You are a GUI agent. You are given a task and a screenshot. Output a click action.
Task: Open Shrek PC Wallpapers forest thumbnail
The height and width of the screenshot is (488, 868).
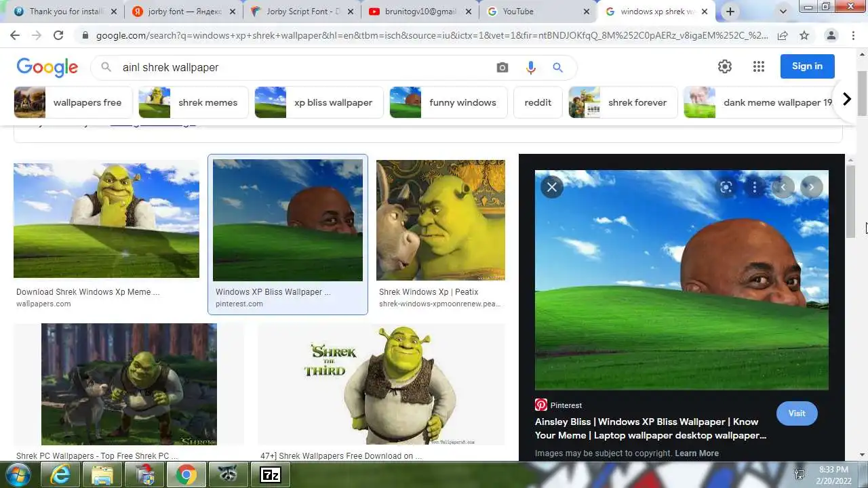(x=129, y=384)
